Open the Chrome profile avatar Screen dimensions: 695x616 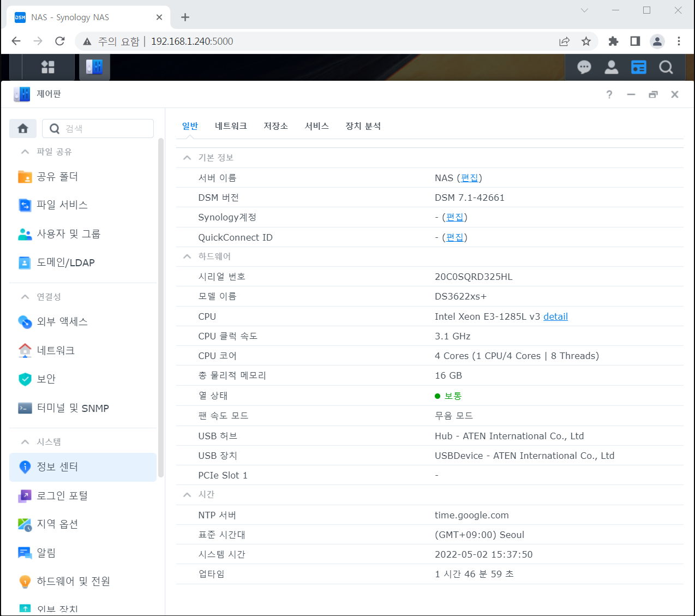(x=657, y=41)
